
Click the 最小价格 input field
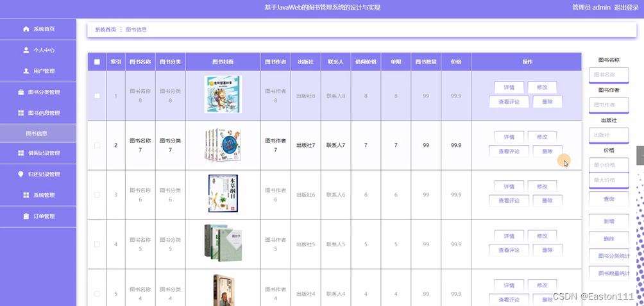click(609, 165)
